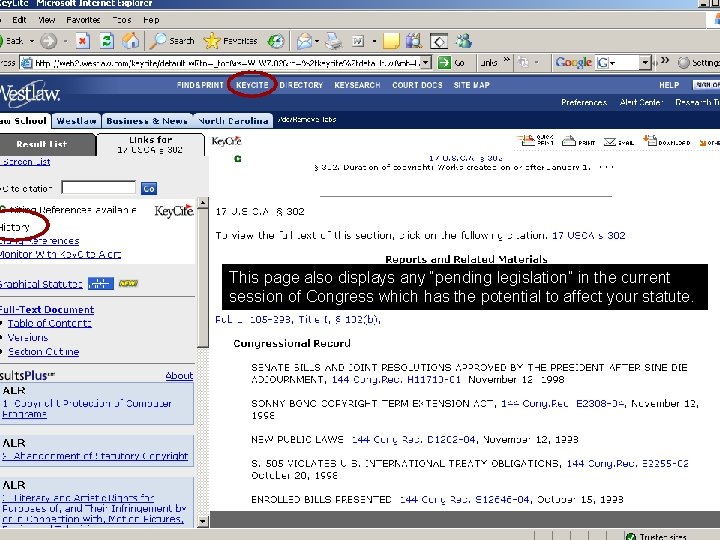Click Add/Remove Tabs link

click(x=307, y=119)
